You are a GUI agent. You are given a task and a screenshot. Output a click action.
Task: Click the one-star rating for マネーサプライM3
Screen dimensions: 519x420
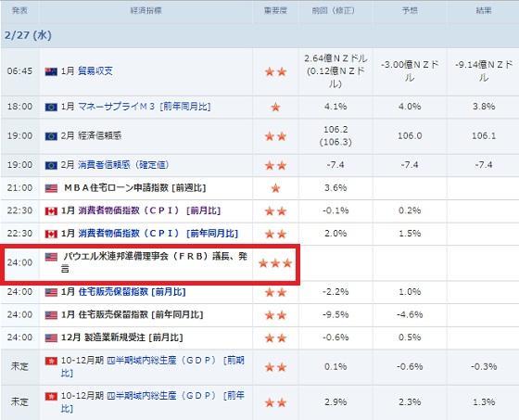coord(275,107)
